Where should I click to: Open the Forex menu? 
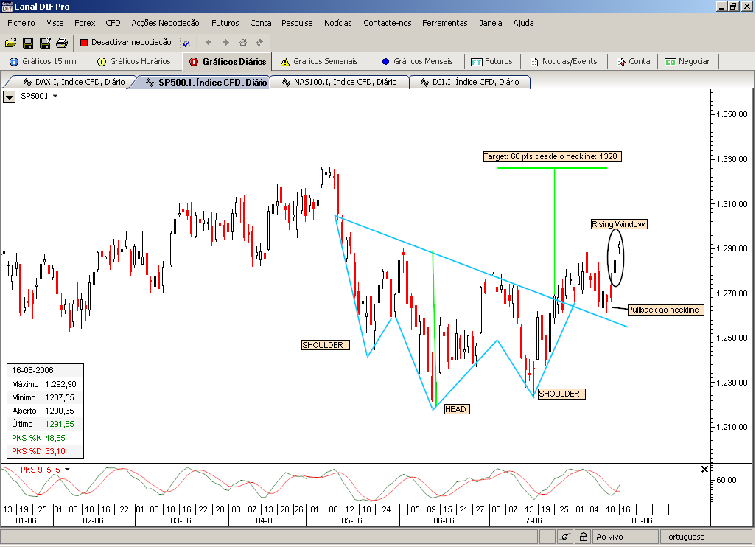click(85, 23)
